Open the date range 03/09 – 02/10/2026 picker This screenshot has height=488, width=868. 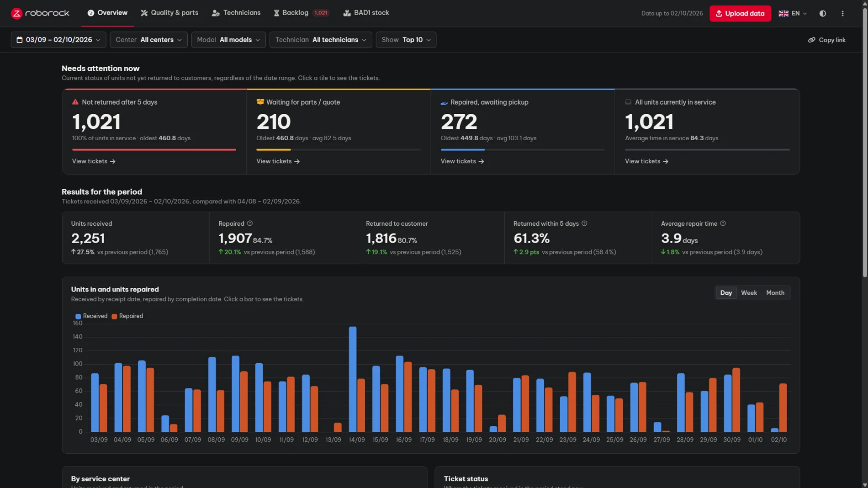pyautogui.click(x=58, y=40)
